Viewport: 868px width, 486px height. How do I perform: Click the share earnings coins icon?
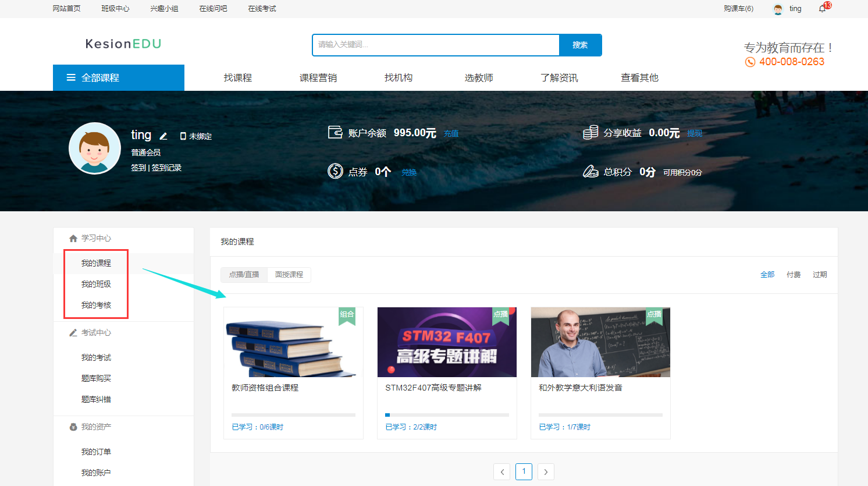(590, 133)
